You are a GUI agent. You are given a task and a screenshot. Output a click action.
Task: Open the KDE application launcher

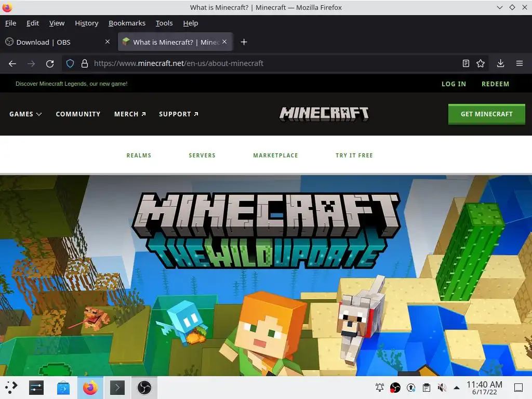11,388
